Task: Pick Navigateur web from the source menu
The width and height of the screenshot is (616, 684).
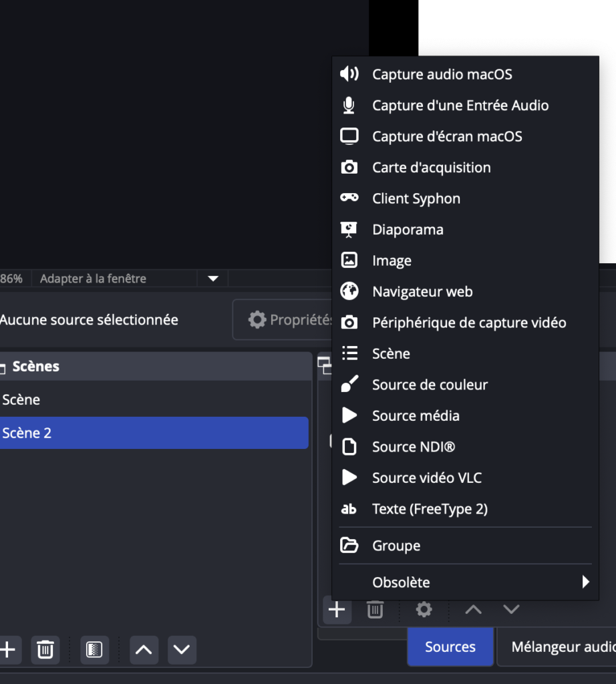Action: (x=465, y=291)
